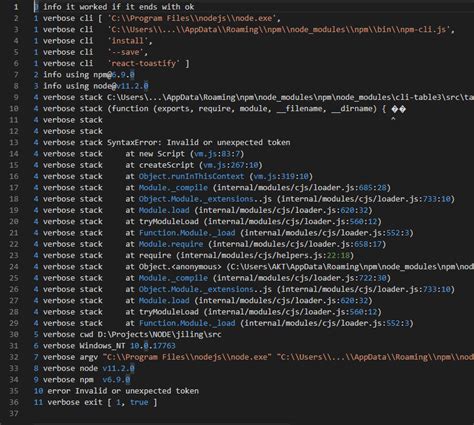Click 'at new Script (vm.js:83:7)' text
Image resolution: width=474 pixels, height=425 pixels.
pyautogui.click(x=185, y=154)
